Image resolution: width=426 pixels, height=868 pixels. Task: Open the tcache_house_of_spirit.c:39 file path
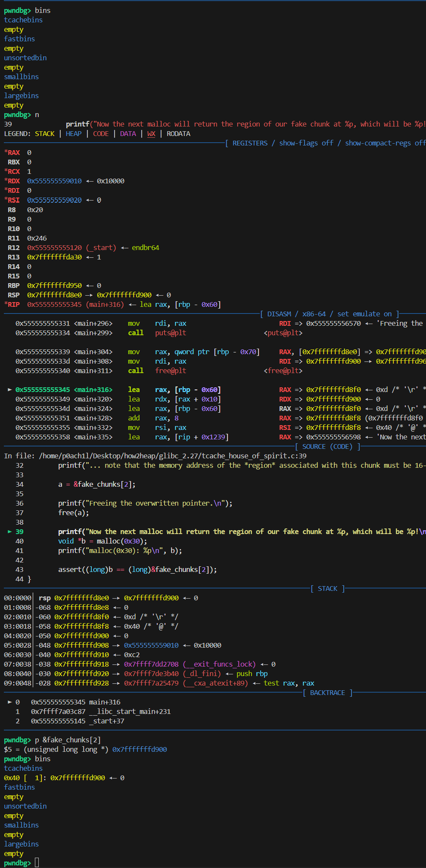coord(172,456)
